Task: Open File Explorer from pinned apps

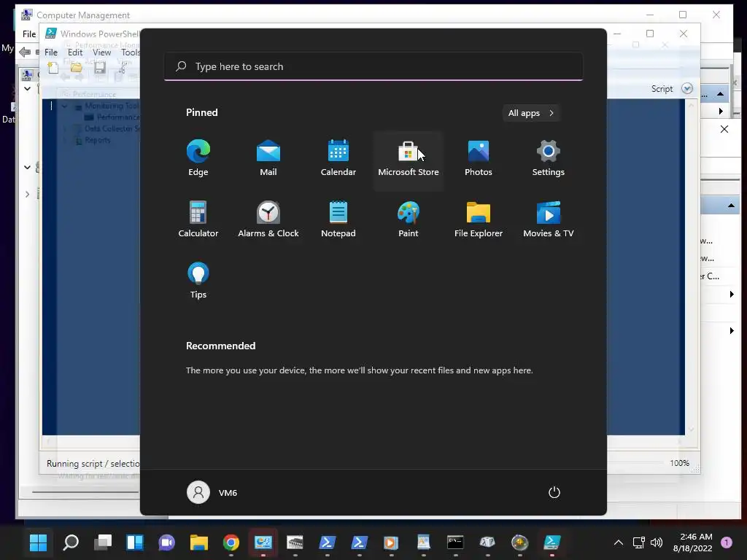Action: [479, 219]
